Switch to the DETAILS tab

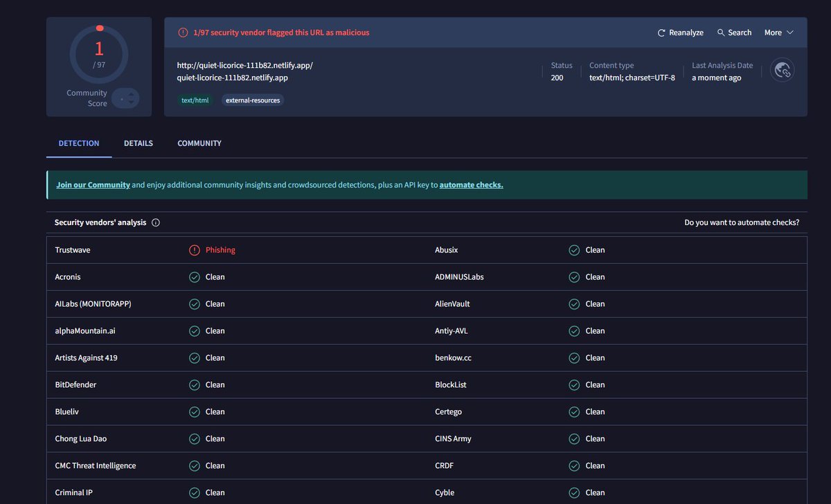click(x=138, y=143)
